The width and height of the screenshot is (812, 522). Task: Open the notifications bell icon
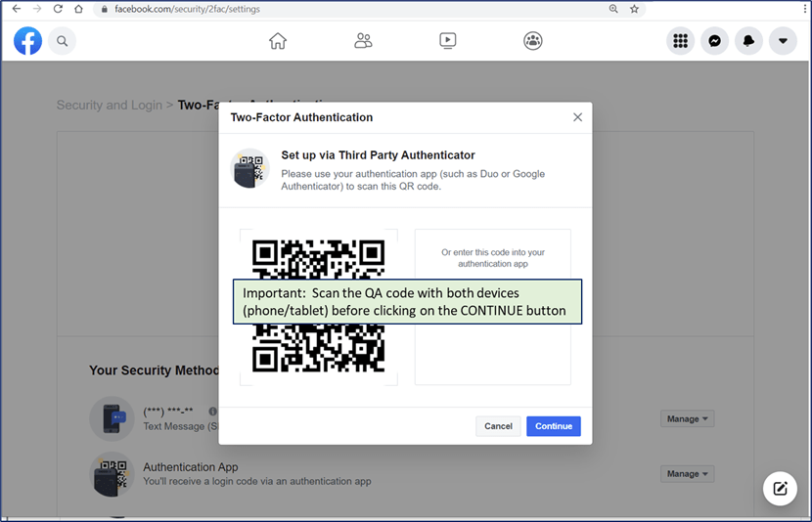[748, 41]
